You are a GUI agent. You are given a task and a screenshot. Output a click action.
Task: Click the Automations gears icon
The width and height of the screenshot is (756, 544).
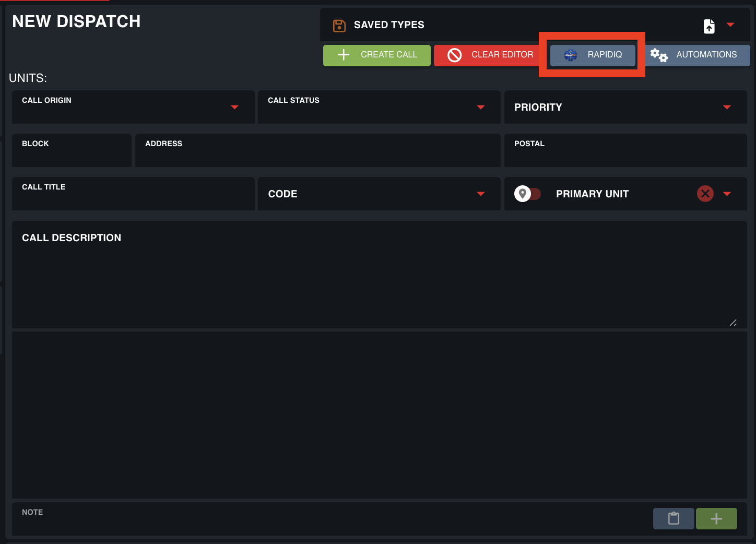pos(659,55)
